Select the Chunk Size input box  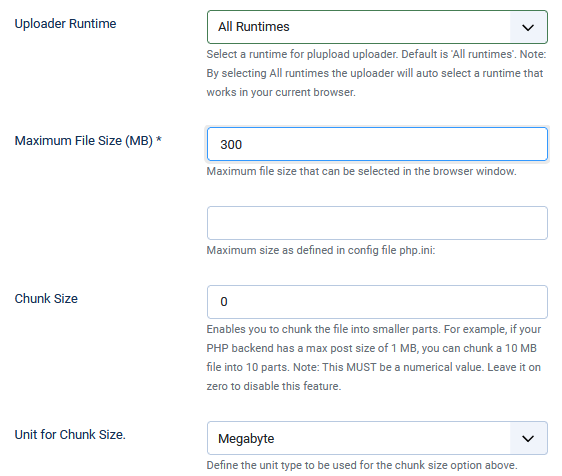point(377,302)
